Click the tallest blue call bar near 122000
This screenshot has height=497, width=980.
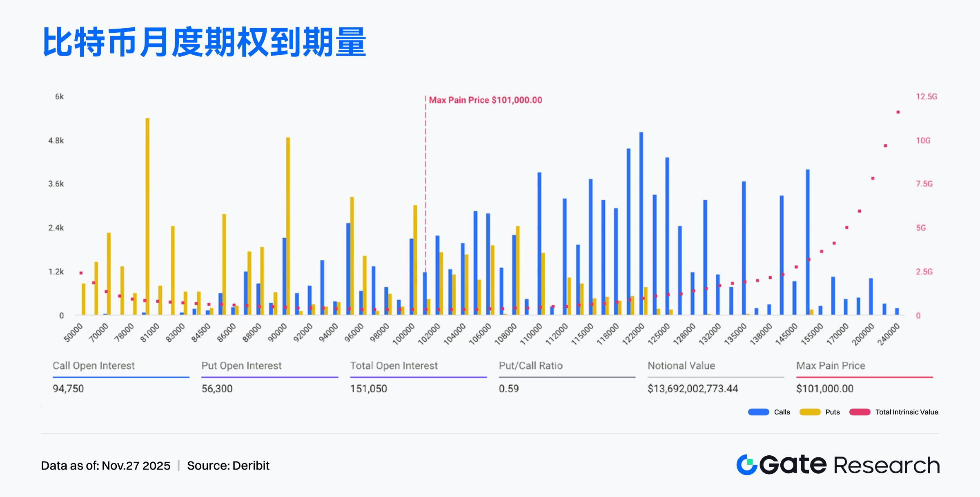pos(641,223)
